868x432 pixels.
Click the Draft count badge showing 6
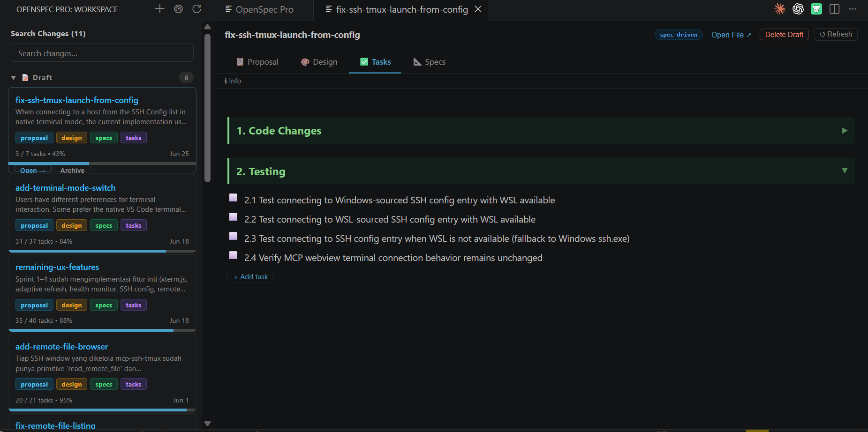186,78
